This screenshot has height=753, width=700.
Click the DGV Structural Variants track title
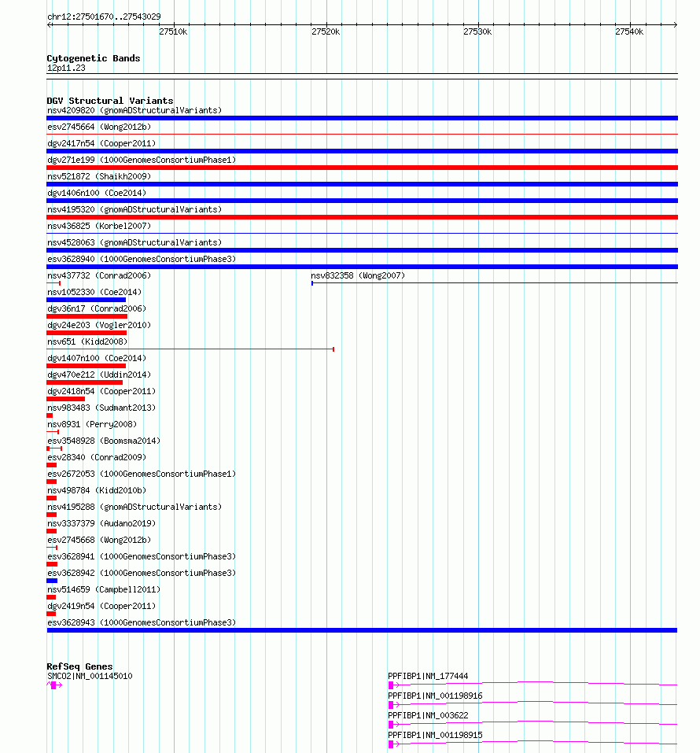click(110, 101)
